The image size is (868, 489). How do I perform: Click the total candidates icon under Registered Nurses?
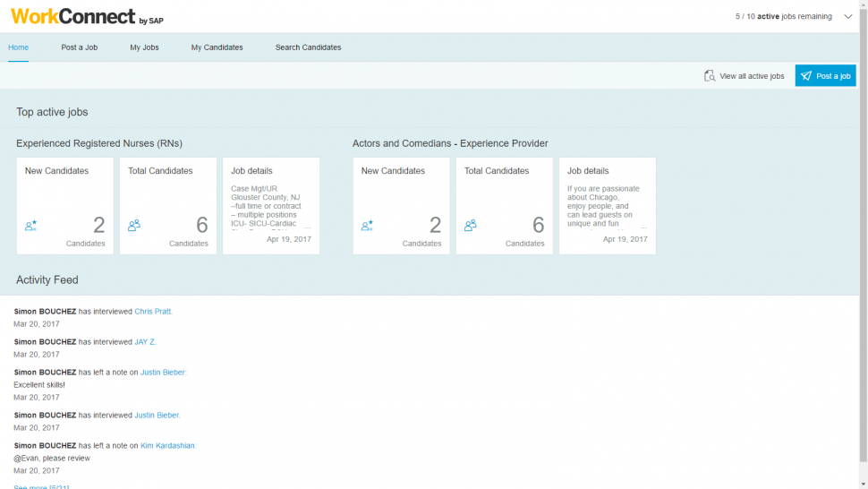tap(134, 225)
